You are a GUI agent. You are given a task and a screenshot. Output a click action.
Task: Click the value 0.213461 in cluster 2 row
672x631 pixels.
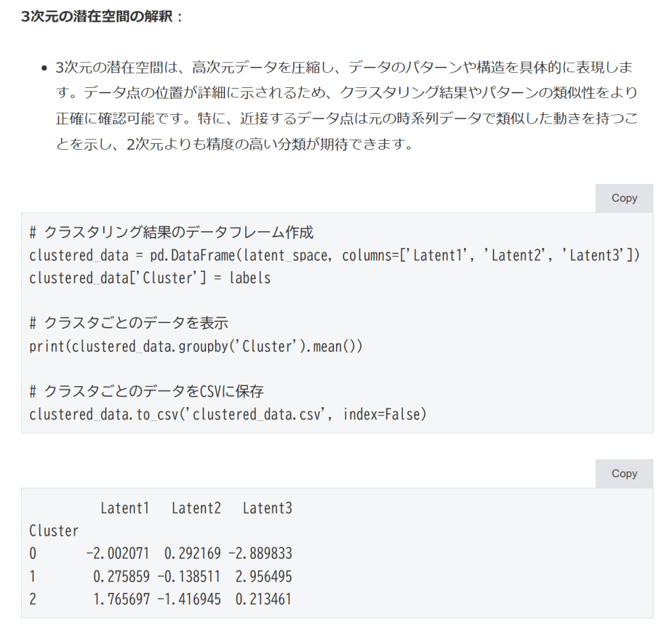tap(263, 599)
